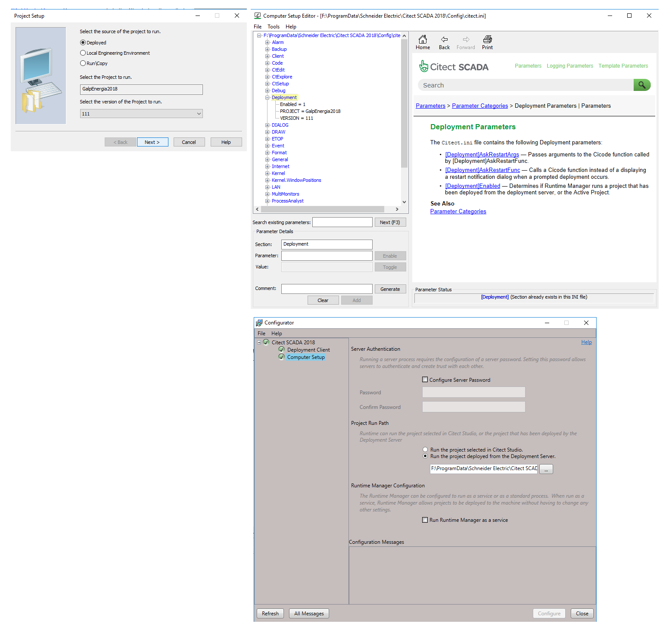Click the Computer Setup Editor title icon
Image resolution: width=672 pixels, height=636 pixels.
click(258, 16)
